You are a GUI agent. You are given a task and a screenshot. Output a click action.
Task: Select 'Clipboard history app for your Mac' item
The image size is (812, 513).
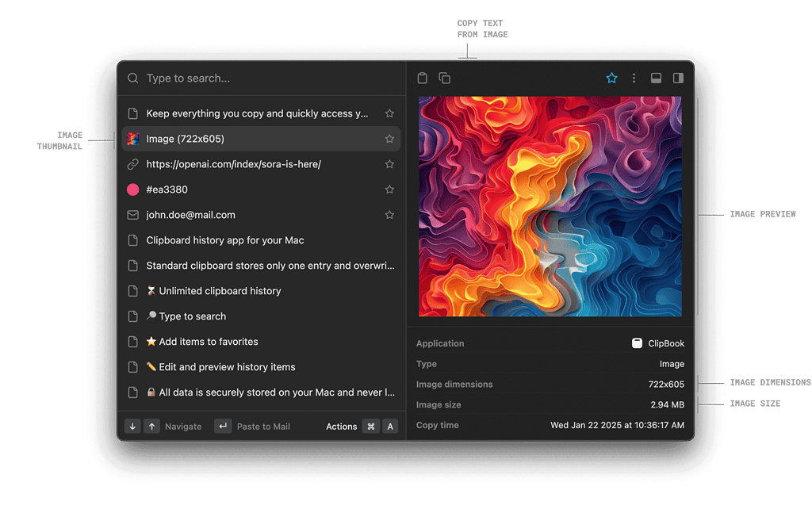[225, 240]
